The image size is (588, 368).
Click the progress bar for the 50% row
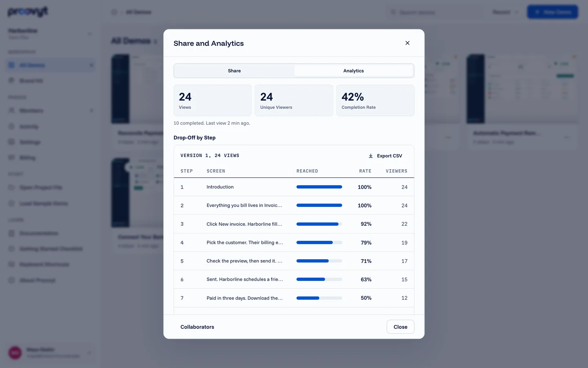pyautogui.click(x=319, y=298)
